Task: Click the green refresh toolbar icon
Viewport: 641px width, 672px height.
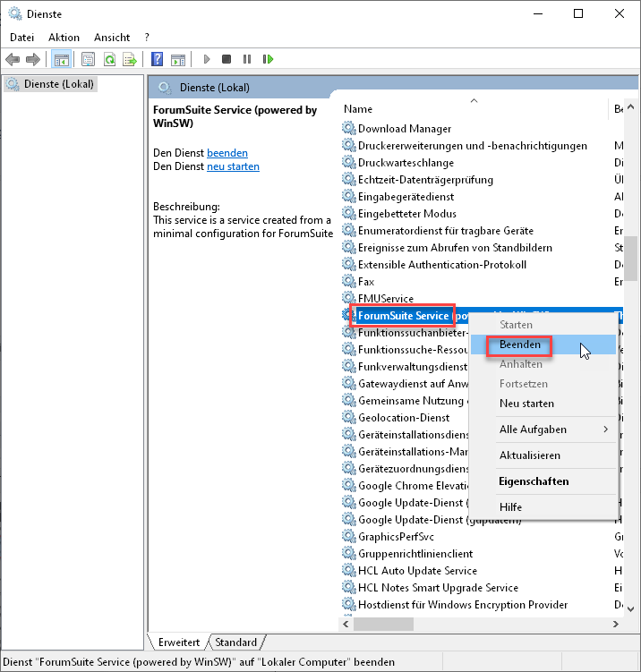Action: click(109, 59)
